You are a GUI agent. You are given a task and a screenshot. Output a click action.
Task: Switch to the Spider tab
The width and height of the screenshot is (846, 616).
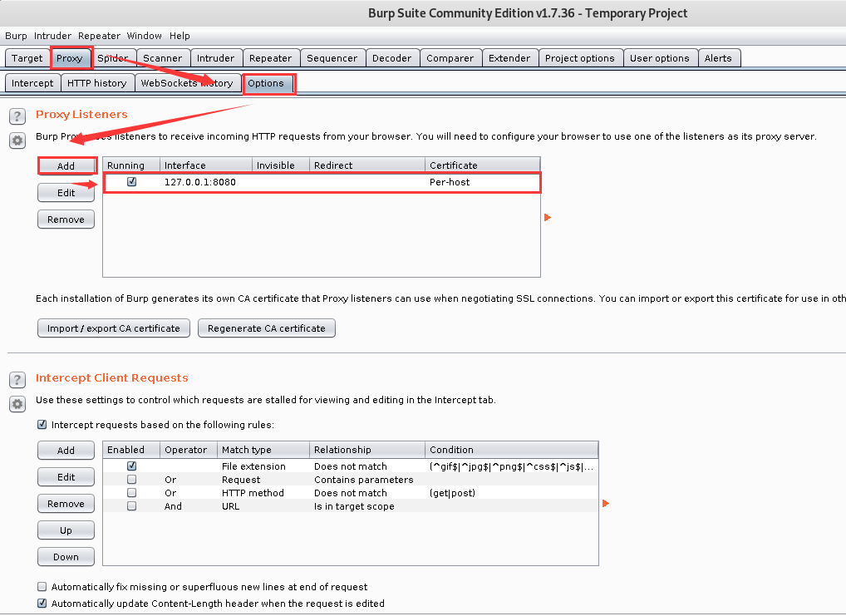113,58
